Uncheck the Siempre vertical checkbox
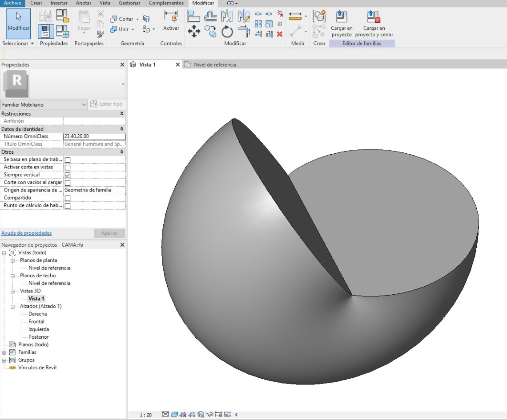The image size is (507, 420). click(x=68, y=175)
